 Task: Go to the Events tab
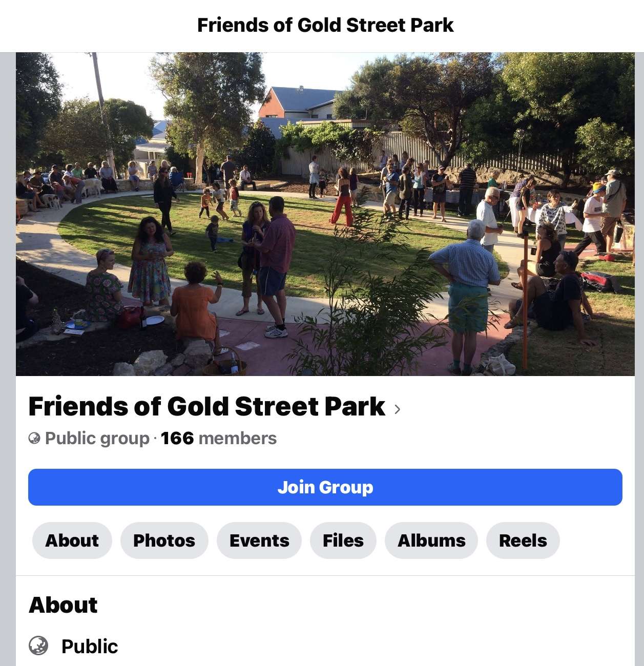[x=259, y=540]
